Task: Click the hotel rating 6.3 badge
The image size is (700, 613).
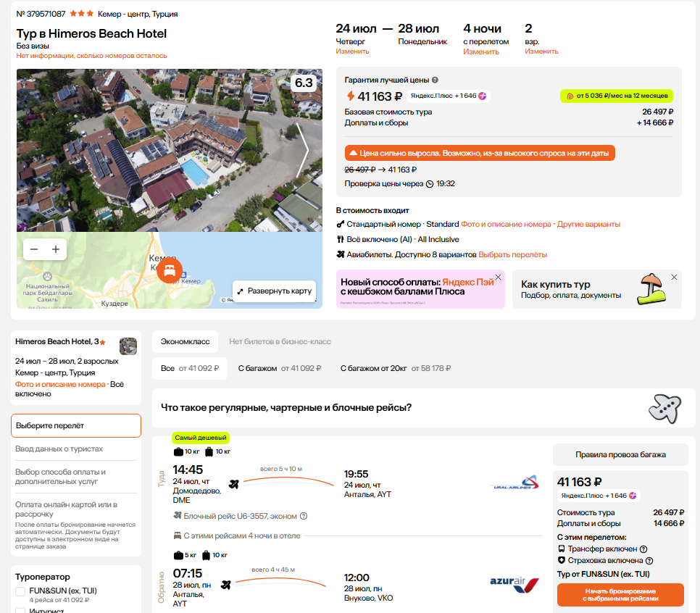Action: pos(304,83)
